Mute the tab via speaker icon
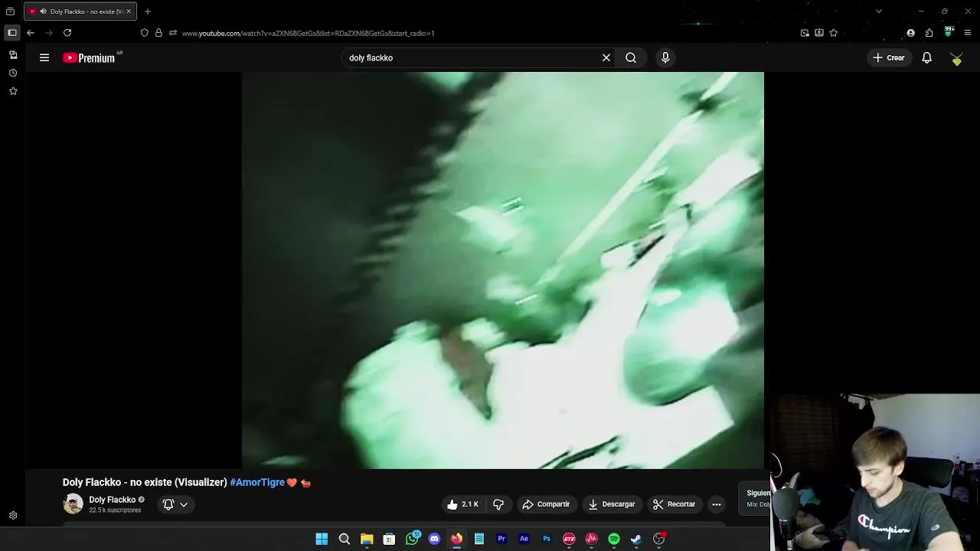The width and height of the screenshot is (980, 551). pyautogui.click(x=42, y=11)
